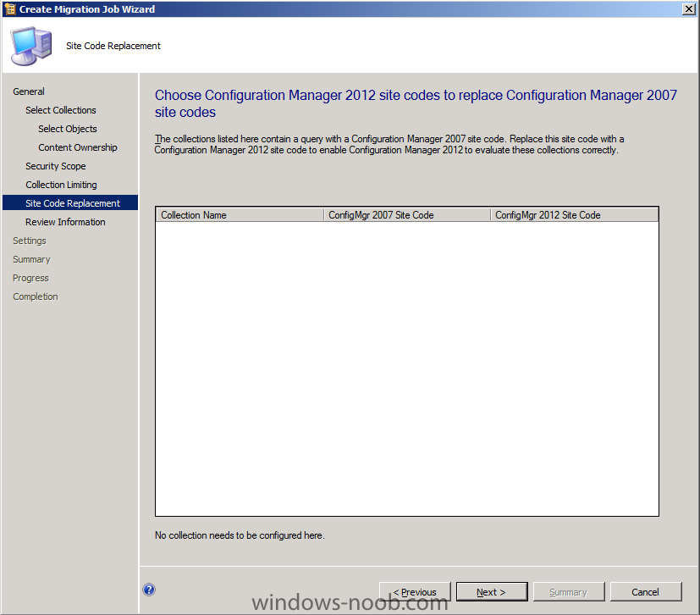Select the Site Code Replacement step
700x615 pixels.
tap(70, 202)
